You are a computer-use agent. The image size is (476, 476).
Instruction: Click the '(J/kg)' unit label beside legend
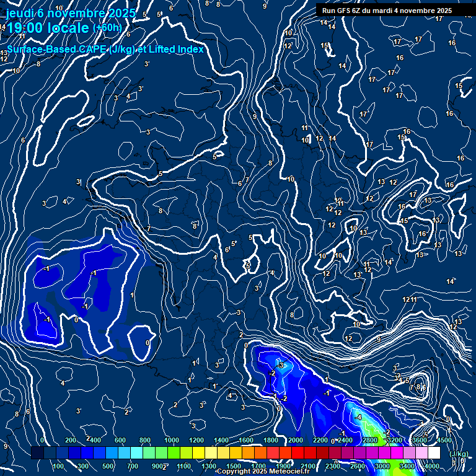click(x=459, y=454)
